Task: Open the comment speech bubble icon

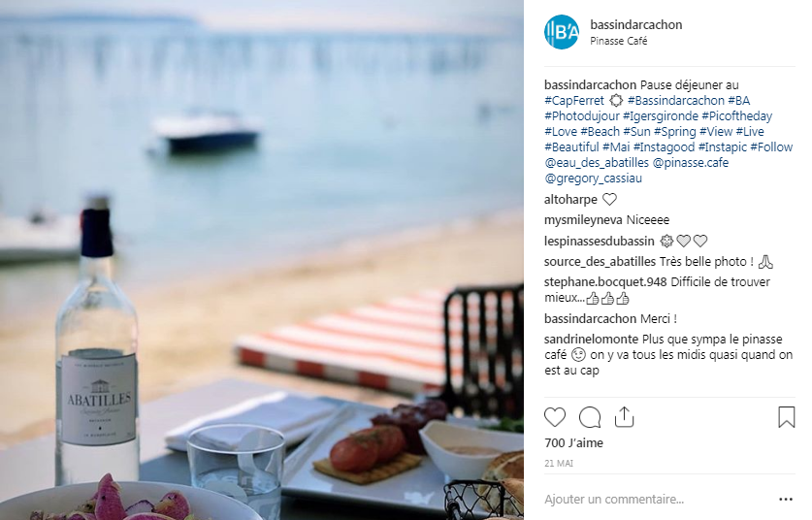Action: (590, 417)
